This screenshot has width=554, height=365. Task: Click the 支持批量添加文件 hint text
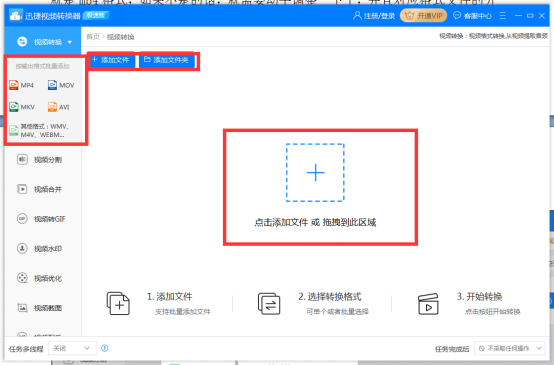(183, 312)
